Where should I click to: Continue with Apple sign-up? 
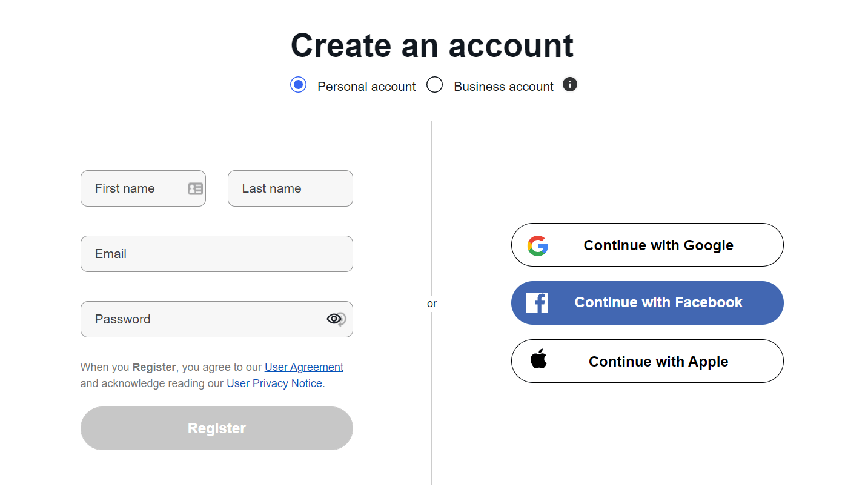point(648,361)
